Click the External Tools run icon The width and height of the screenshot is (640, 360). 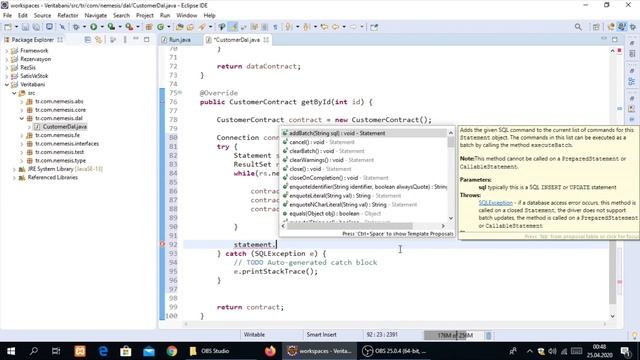(x=129, y=27)
